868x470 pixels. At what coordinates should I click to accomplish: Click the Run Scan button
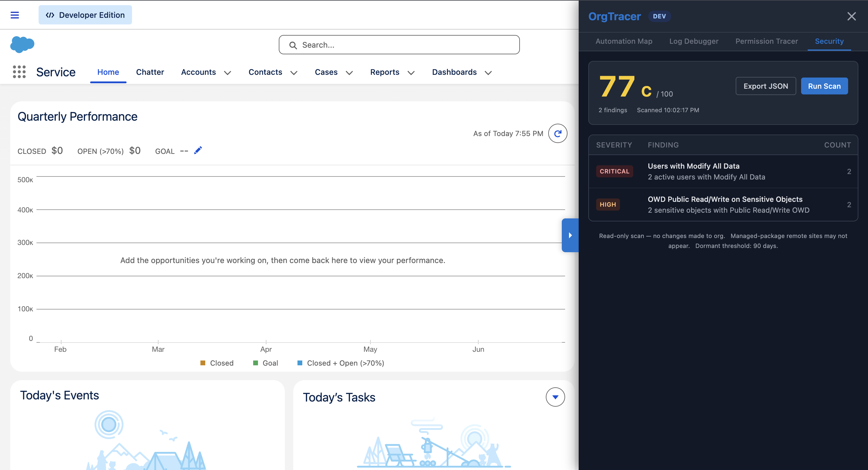(824, 86)
